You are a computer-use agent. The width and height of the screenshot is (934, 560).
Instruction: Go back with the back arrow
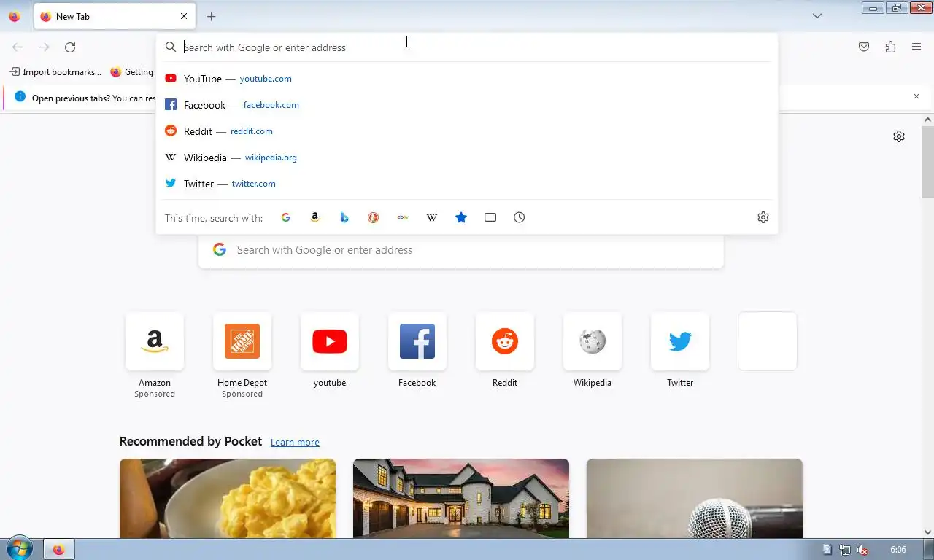point(18,47)
